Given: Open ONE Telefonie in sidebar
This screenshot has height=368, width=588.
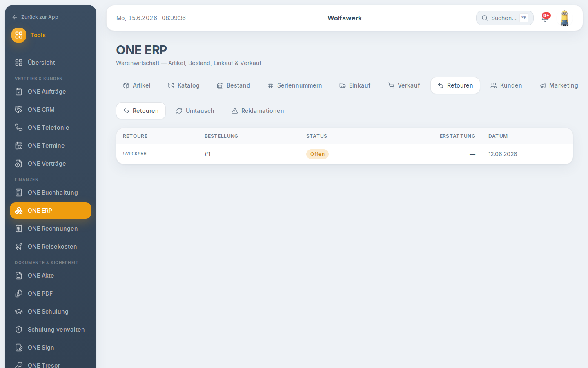Looking at the screenshot, I should 51,128.
